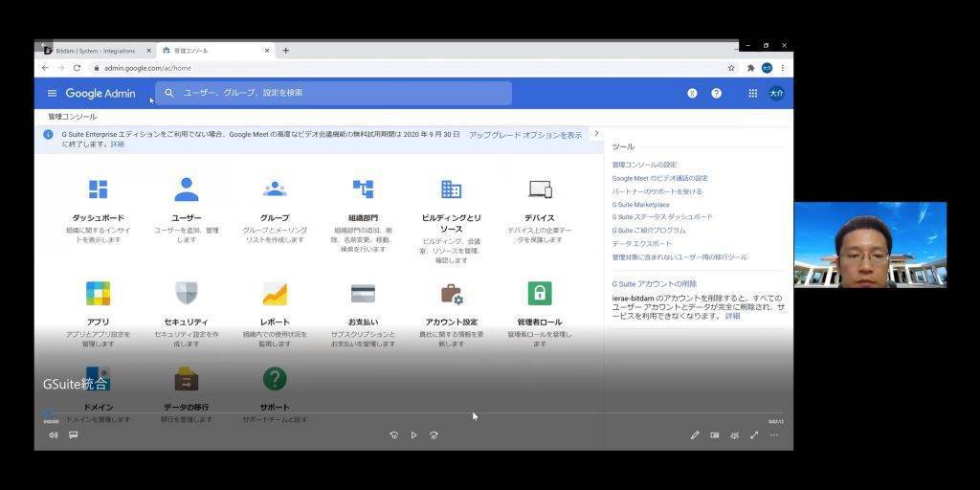980x490 pixels.
Task: Open the セキュリティ shield icon
Action: [187, 293]
